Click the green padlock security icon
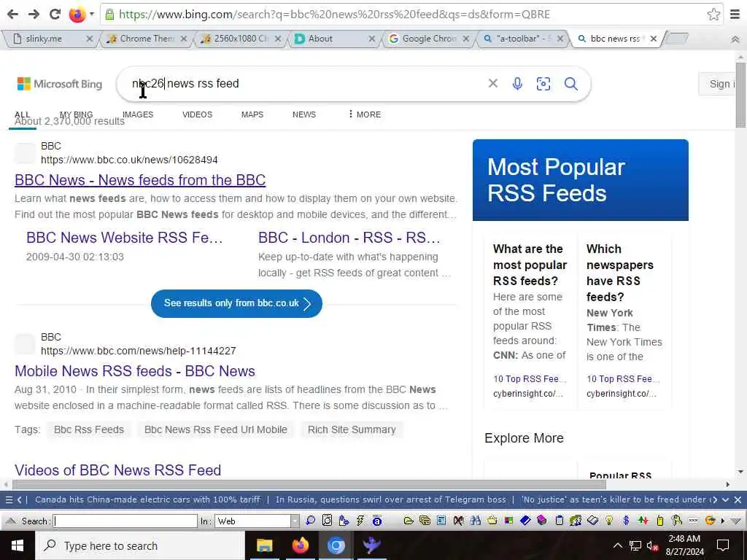Image resolution: width=747 pixels, height=560 pixels. click(x=109, y=15)
